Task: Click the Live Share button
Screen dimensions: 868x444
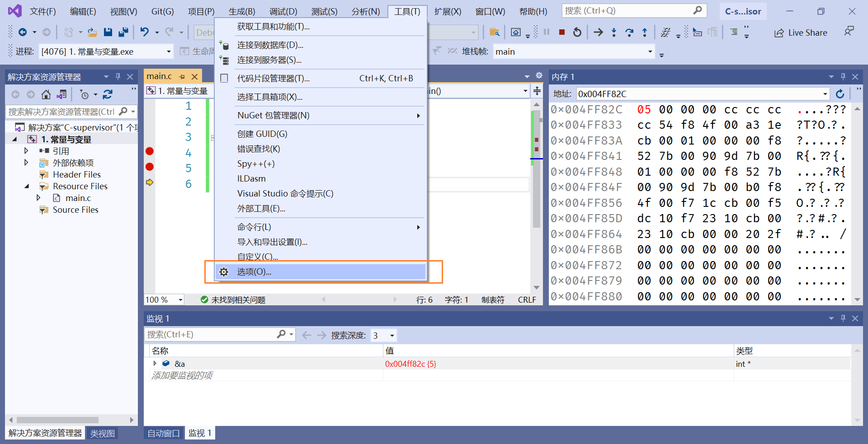Action: click(801, 33)
